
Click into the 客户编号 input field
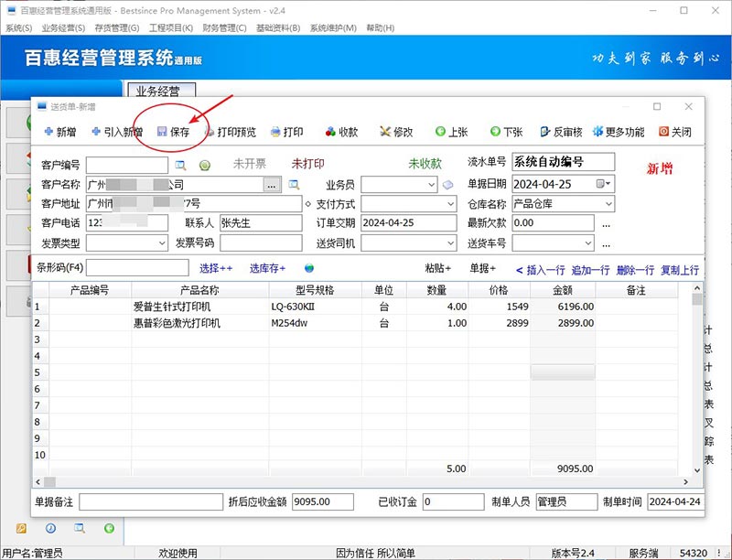click(x=127, y=166)
